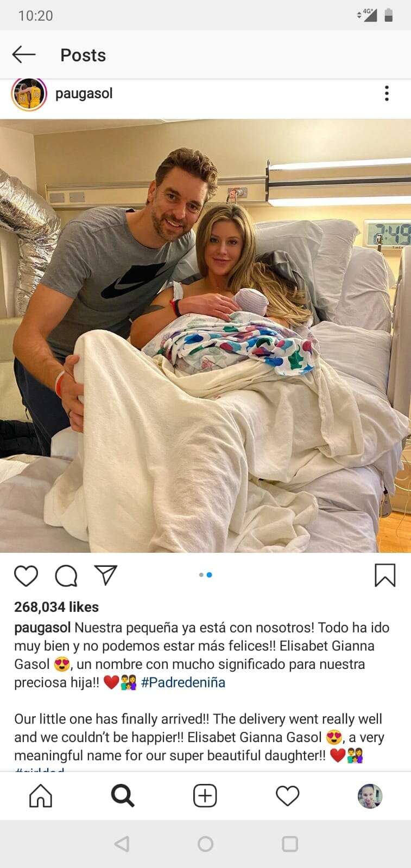Image resolution: width=411 pixels, height=868 pixels.
Task: Select the first carousel page dot
Action: tap(201, 575)
